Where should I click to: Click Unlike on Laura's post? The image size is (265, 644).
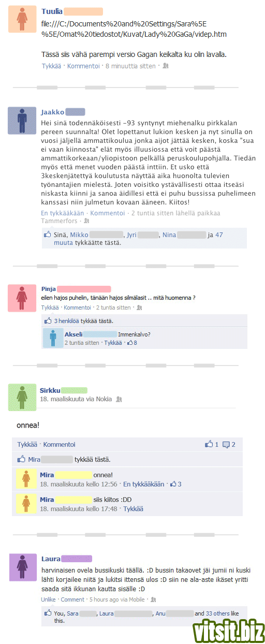pos(49,599)
